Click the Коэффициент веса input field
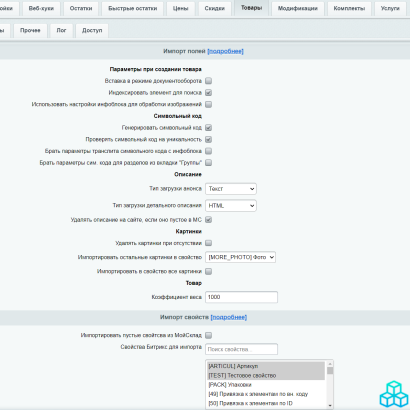 point(241,297)
